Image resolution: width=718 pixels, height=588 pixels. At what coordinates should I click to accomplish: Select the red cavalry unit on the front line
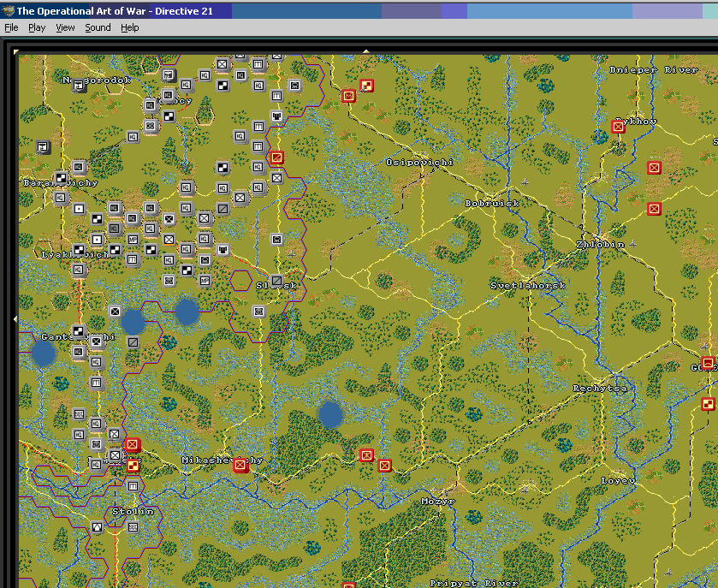pyautogui.click(x=276, y=157)
